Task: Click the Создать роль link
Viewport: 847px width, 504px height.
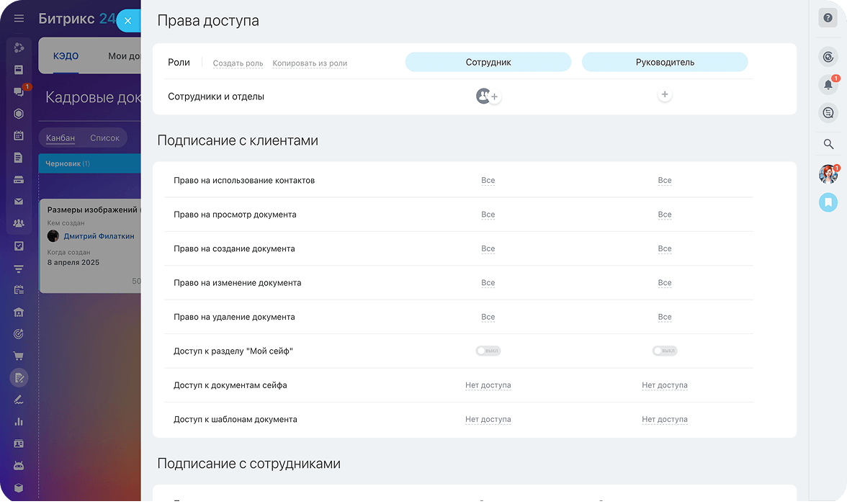Action: click(x=238, y=63)
